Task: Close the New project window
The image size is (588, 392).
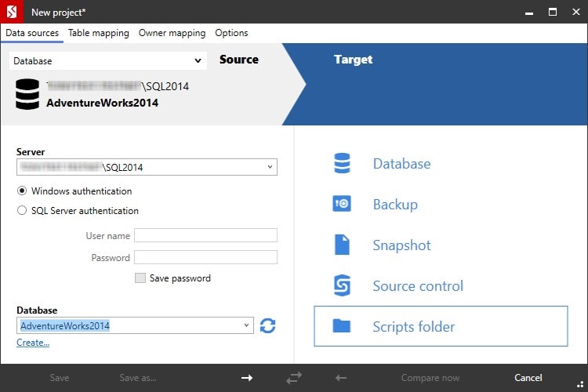Action: tap(576, 12)
